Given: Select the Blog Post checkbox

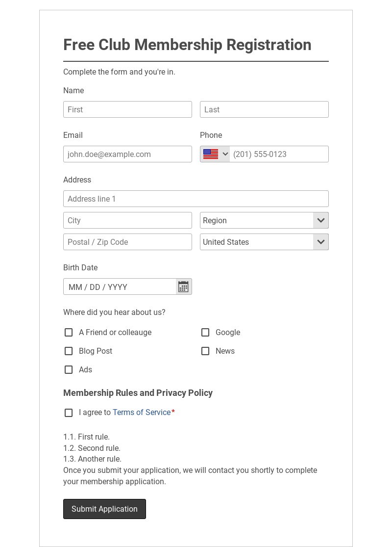Looking at the screenshot, I should point(69,351).
